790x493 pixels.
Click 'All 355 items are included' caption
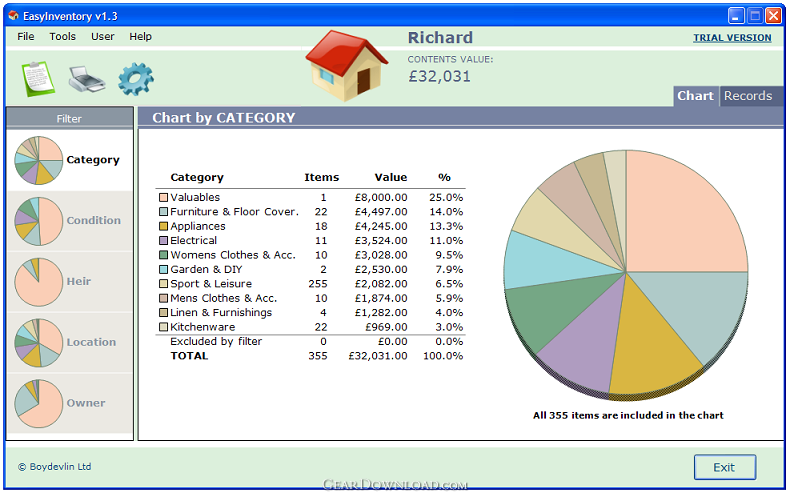628,415
